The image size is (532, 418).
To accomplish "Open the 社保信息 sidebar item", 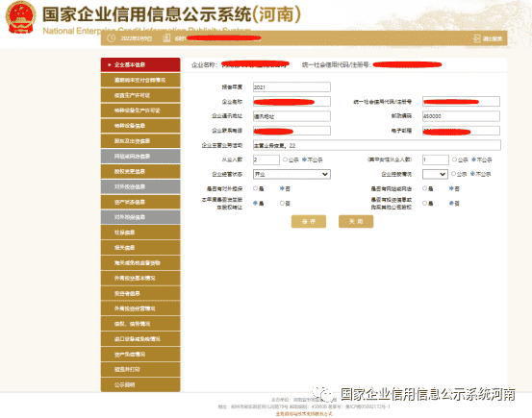I will (x=140, y=233).
